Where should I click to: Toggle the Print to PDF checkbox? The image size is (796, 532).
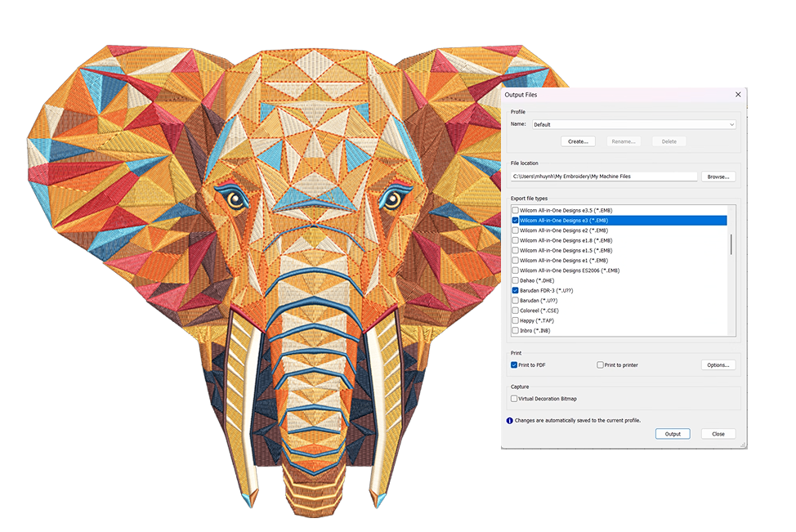514,364
